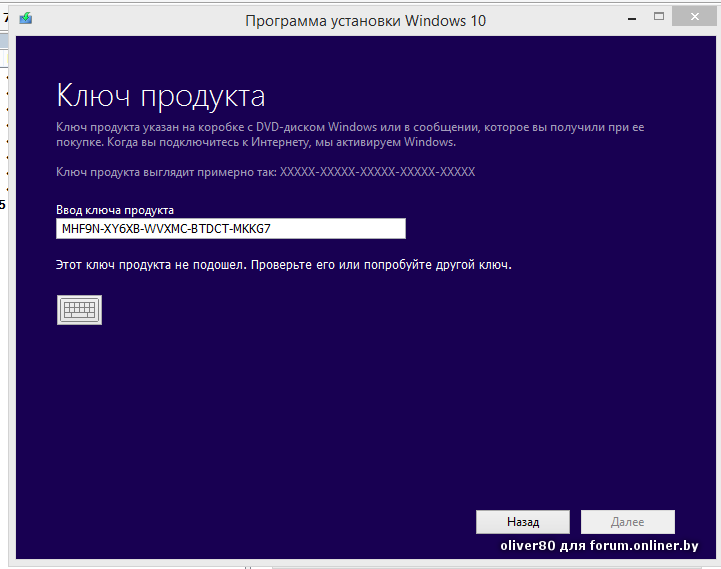The width and height of the screenshot is (721, 569).
Task: Click the product key description paragraph
Action: click(350, 134)
